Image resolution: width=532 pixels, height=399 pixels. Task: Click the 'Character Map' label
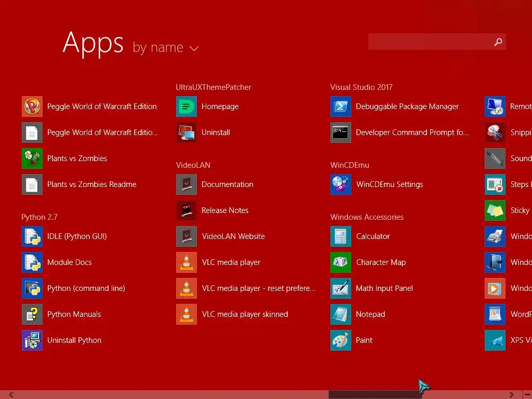381,262
